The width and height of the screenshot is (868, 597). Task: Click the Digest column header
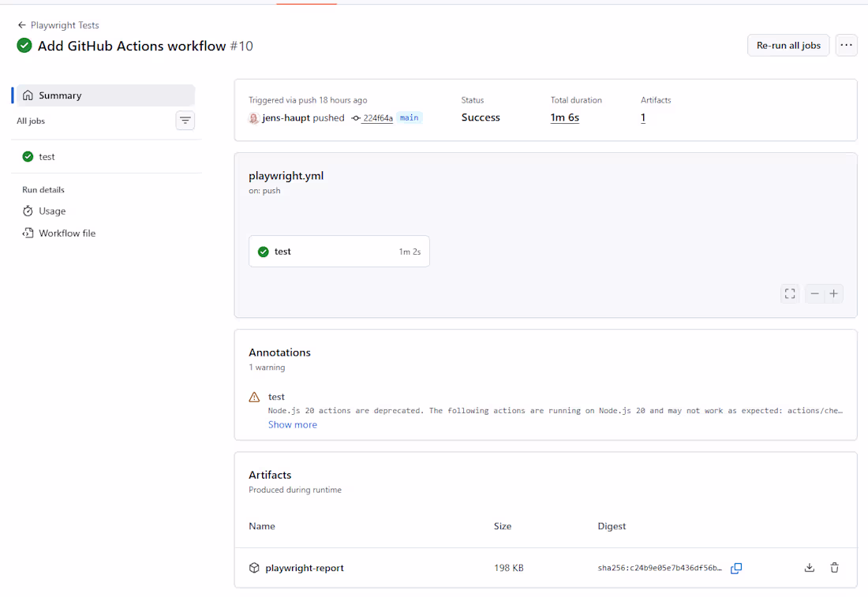click(612, 526)
